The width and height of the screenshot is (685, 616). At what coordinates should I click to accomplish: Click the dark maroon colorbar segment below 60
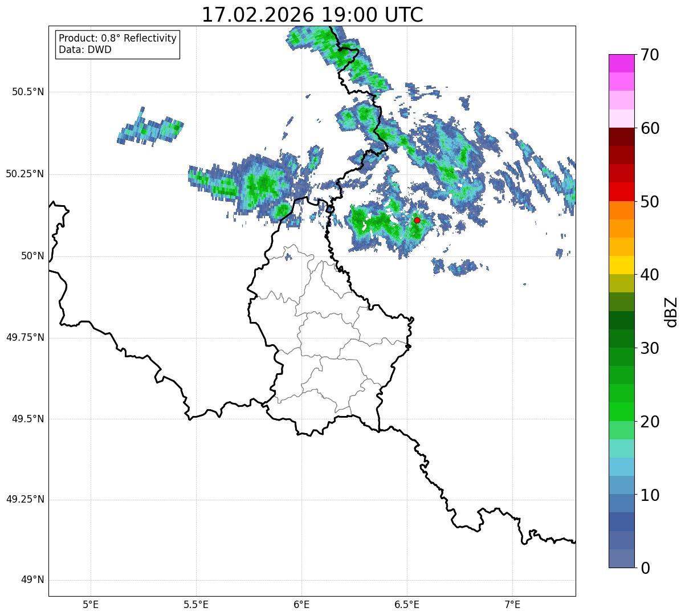click(x=621, y=137)
